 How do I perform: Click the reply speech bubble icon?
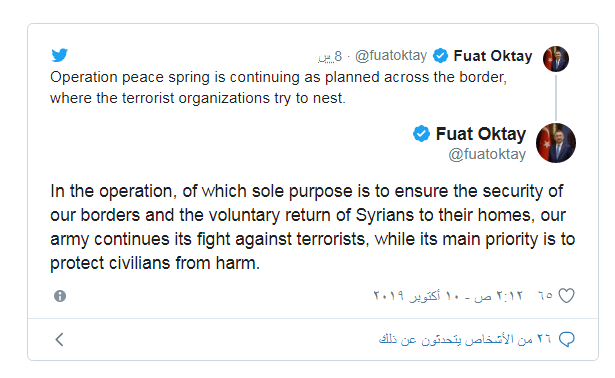point(566,339)
